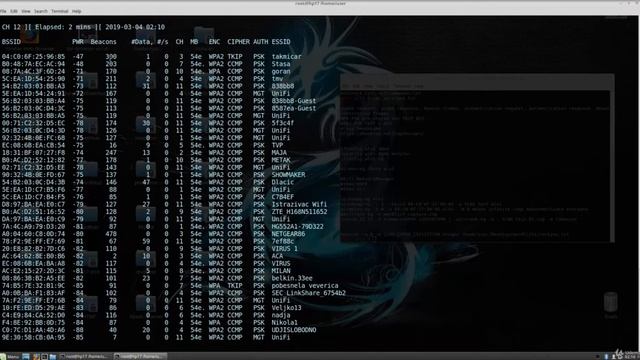Screen dimensions: 640x360
Task: Click the ESSID 'SEC_LinkShare_6754b2'
Action: click(309, 293)
